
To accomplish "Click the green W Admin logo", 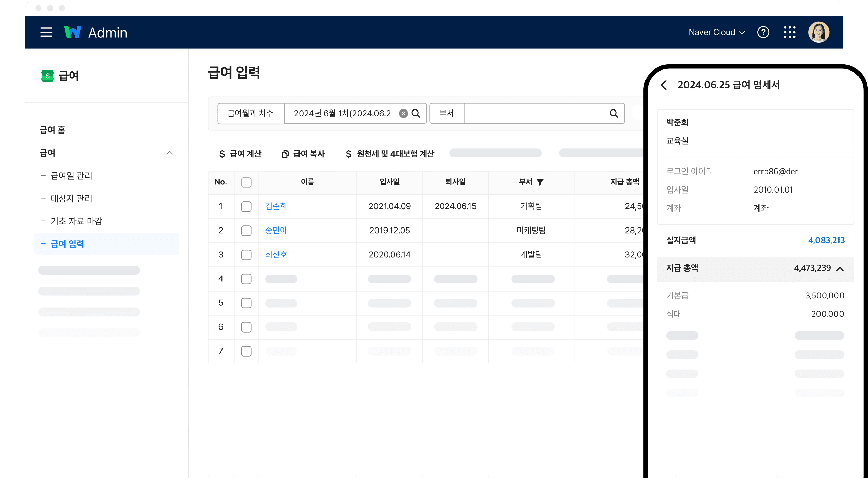I will 73,32.
